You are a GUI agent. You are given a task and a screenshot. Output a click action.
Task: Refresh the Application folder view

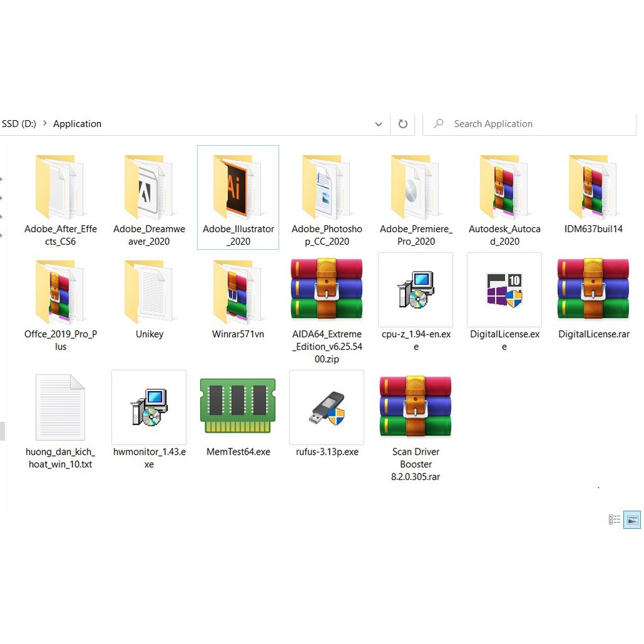(x=403, y=124)
